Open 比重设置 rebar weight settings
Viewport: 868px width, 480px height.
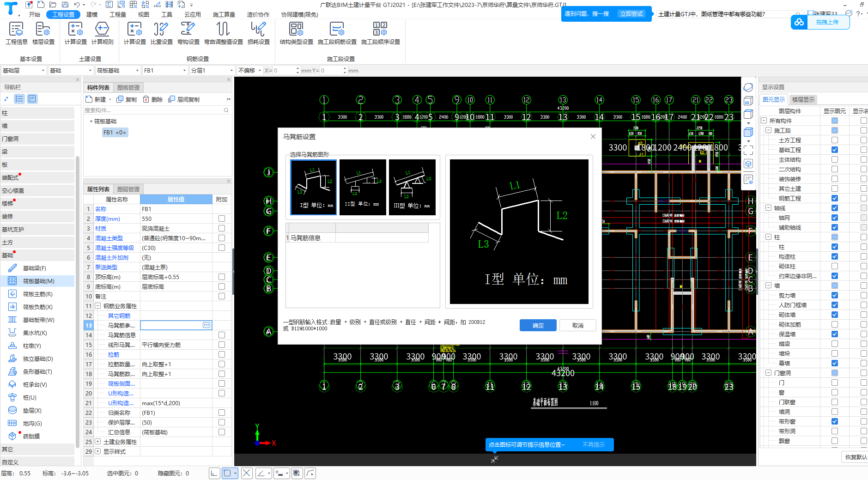click(x=161, y=33)
